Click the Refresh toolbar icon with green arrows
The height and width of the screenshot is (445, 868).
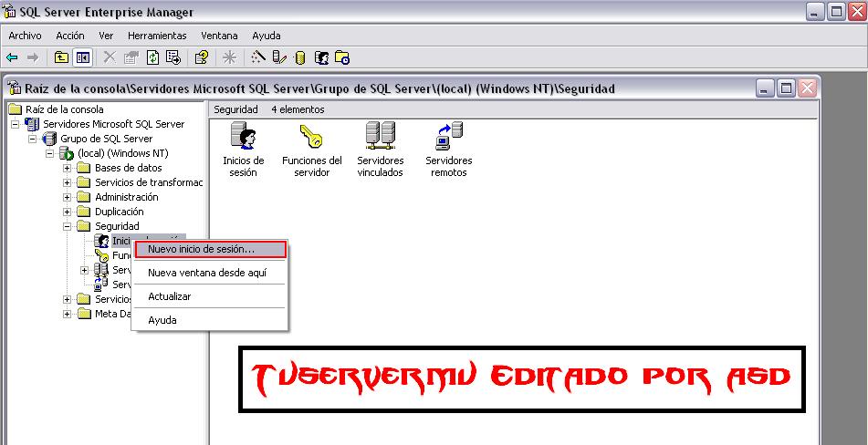click(x=152, y=57)
